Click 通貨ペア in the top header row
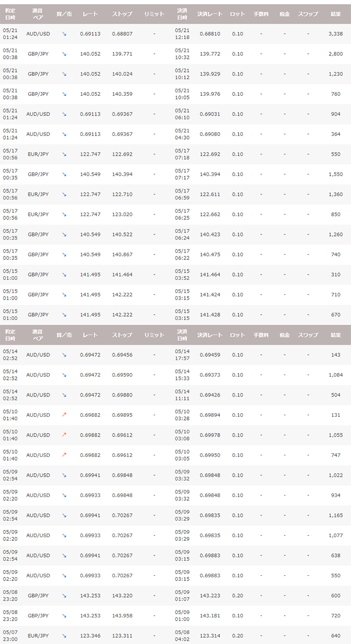 click(x=38, y=14)
